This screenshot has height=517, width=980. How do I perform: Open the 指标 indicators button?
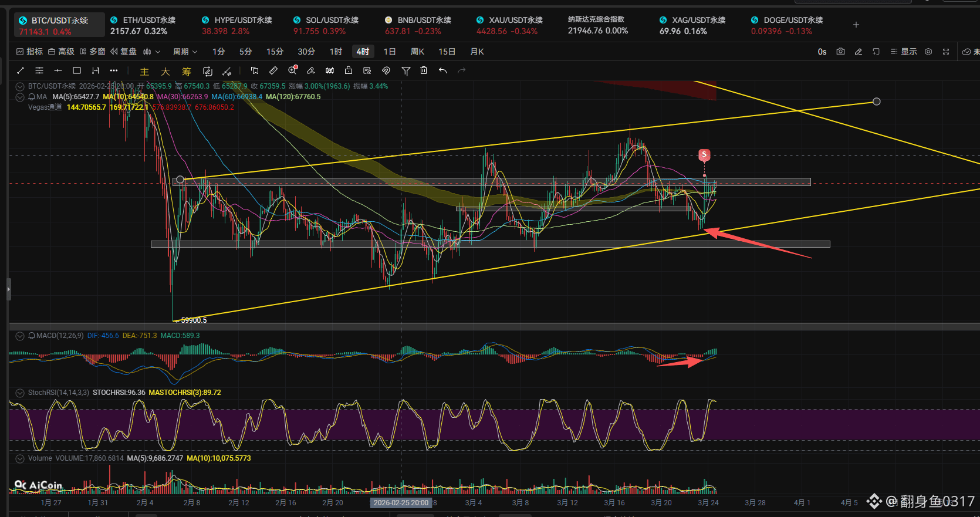(29, 52)
